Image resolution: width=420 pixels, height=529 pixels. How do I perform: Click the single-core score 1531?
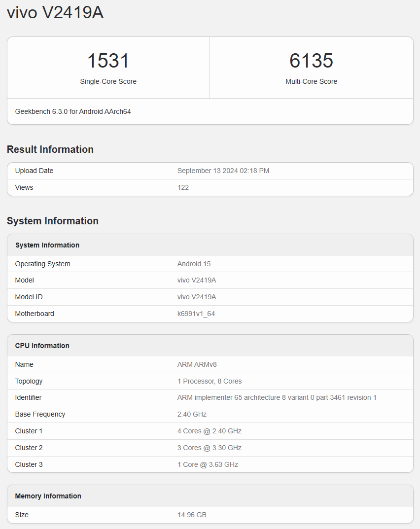click(108, 61)
